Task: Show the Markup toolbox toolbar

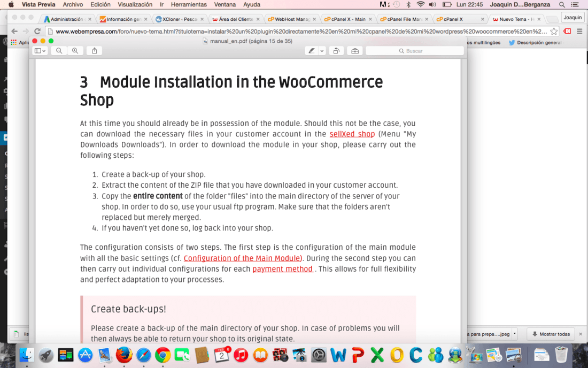Action: click(x=355, y=51)
